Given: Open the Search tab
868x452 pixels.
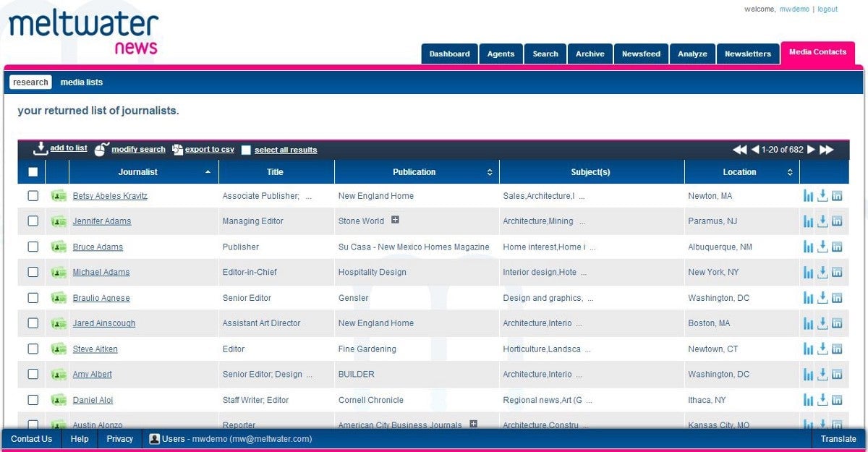Looking at the screenshot, I should coord(545,54).
